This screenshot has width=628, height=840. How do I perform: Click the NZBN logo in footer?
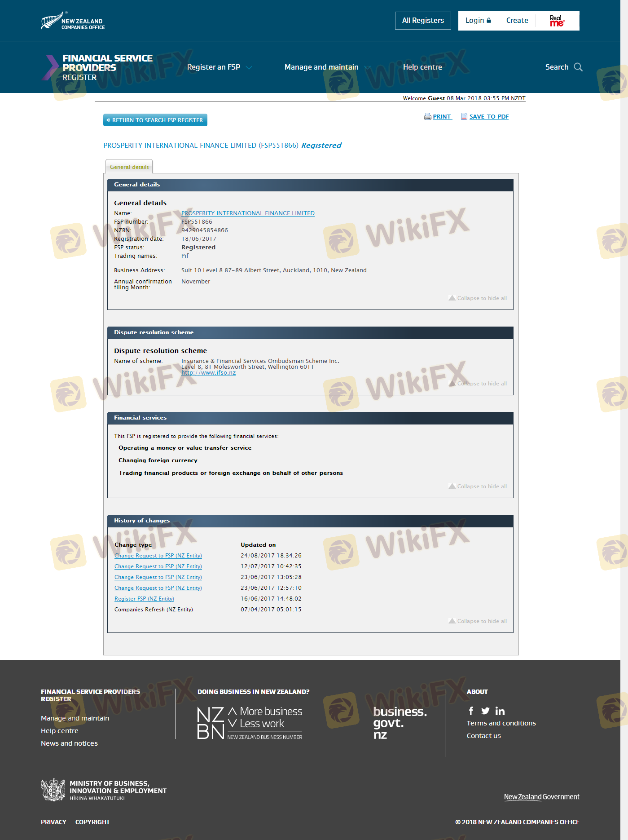(x=250, y=723)
